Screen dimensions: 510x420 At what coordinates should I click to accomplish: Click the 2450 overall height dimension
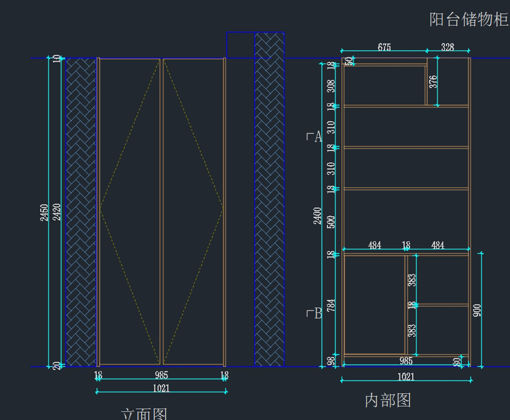[44, 212]
